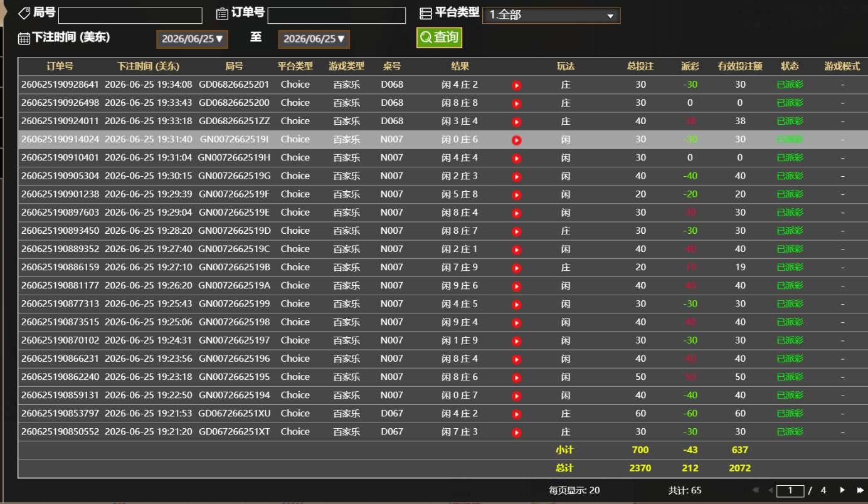Click table D067 in order 260625190850552 row
The width and height of the screenshot is (868, 504).
(x=392, y=431)
